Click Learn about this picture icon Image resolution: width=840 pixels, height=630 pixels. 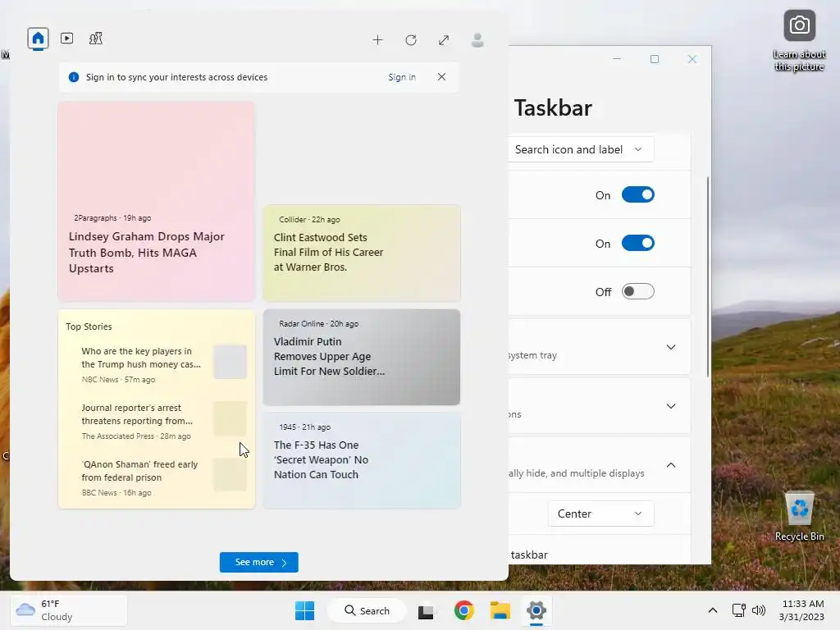click(x=799, y=41)
